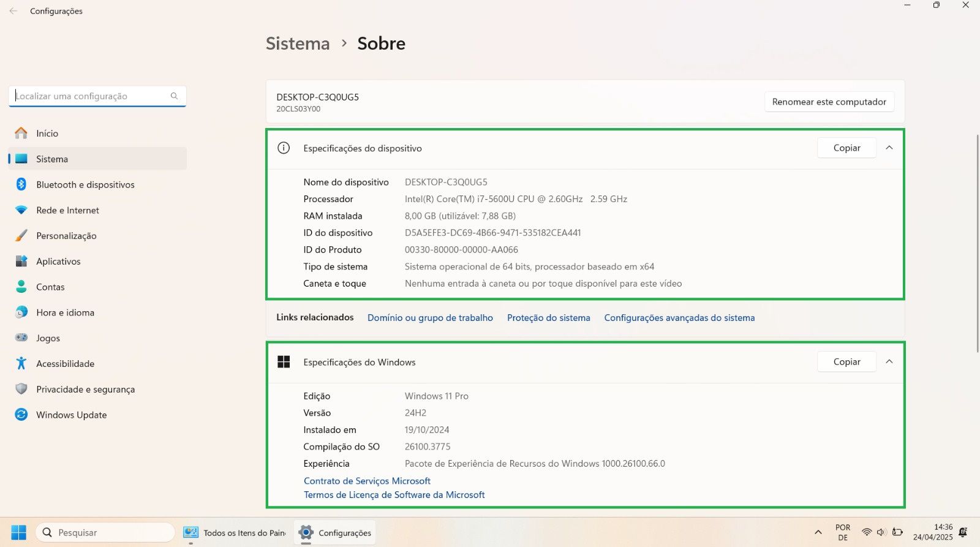
Task: Open Windows Update page
Action: click(97, 415)
